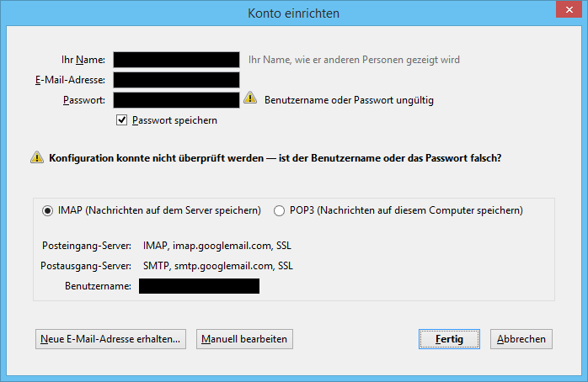Click the Passwort speichern label text

(x=174, y=120)
